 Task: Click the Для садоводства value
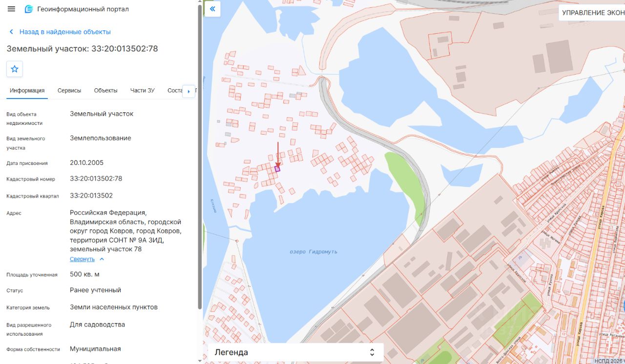[x=98, y=324]
